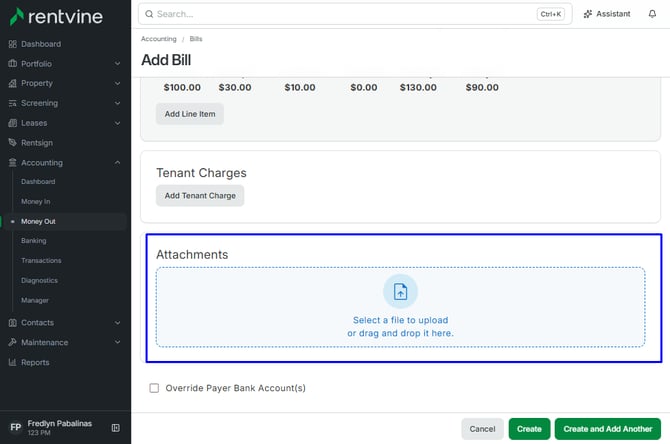Expand the Property menu chevron
Screen dimensions: 670x444
point(118,83)
